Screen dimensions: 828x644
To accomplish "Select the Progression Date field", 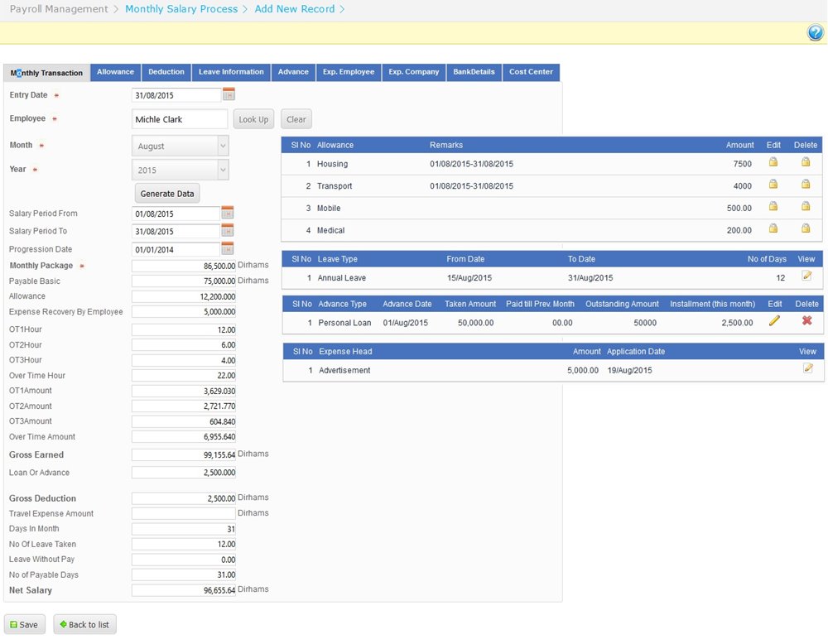I will click(x=176, y=250).
